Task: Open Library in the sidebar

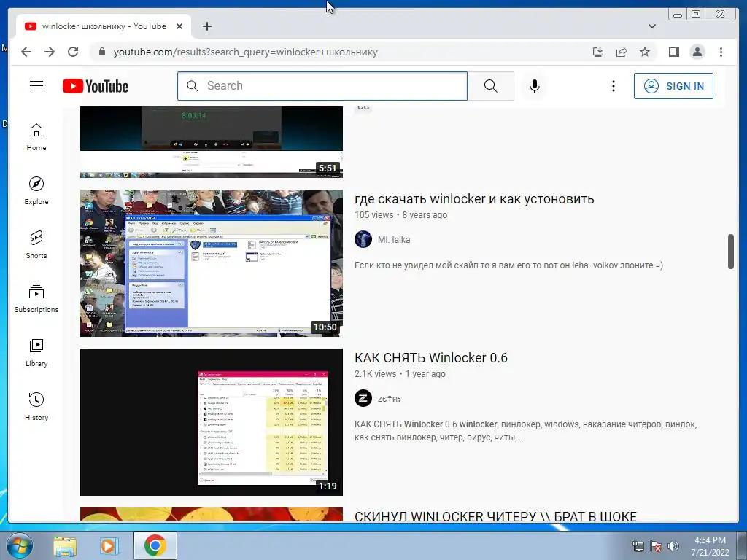Action: tap(36, 352)
